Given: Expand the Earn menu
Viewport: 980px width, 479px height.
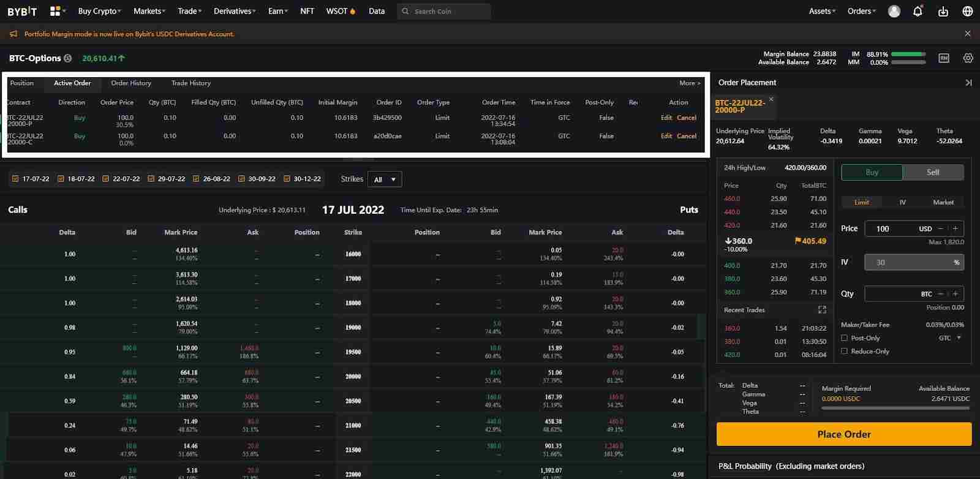Looking at the screenshot, I should pyautogui.click(x=278, y=11).
